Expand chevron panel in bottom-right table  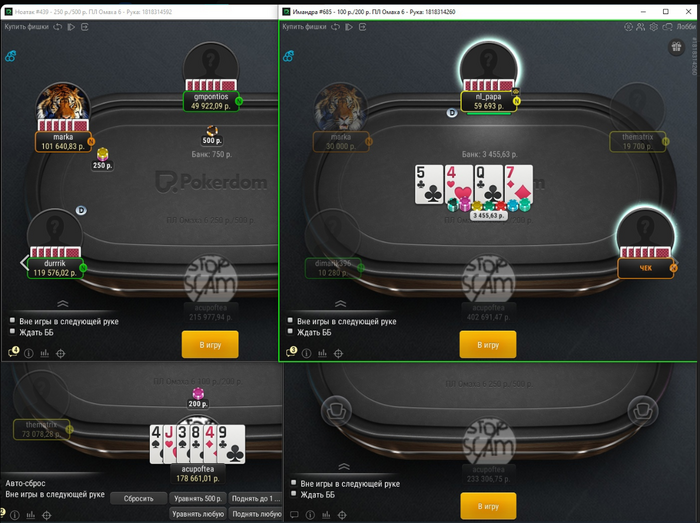(344, 466)
